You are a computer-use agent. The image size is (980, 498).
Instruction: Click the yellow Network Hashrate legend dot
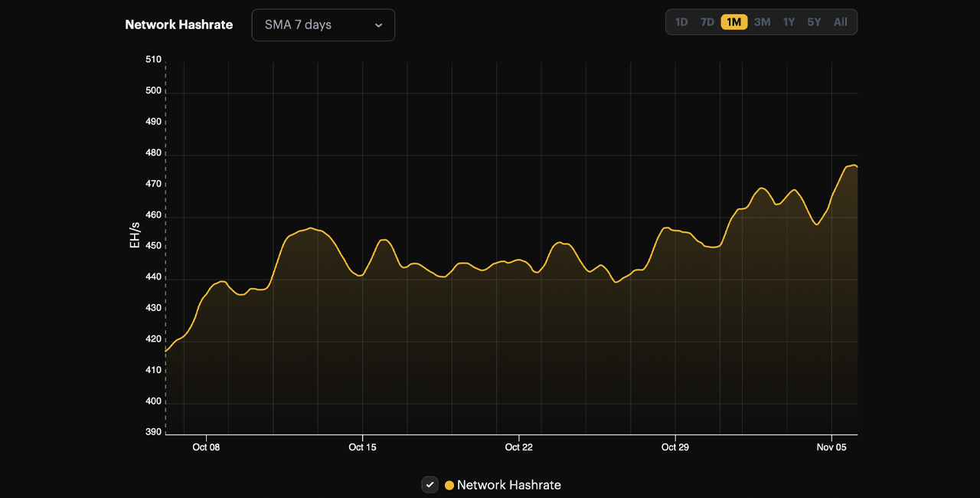tap(449, 485)
